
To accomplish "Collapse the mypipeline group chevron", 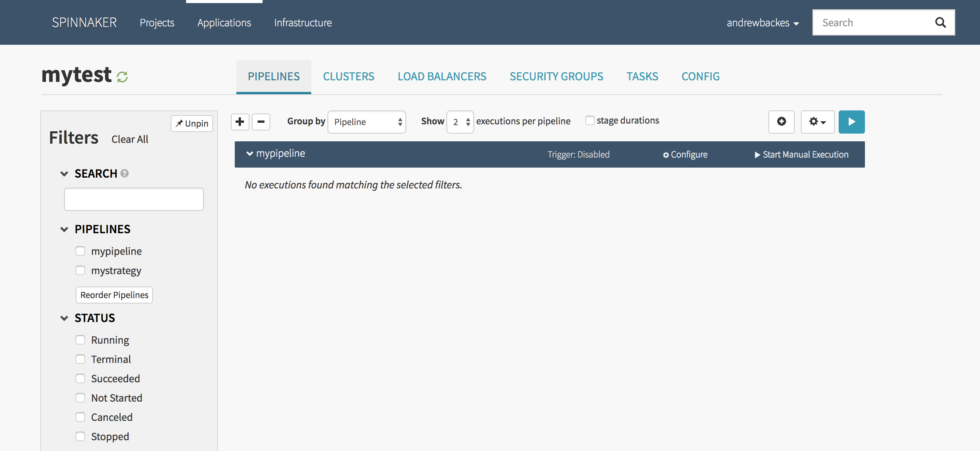I will pos(250,154).
